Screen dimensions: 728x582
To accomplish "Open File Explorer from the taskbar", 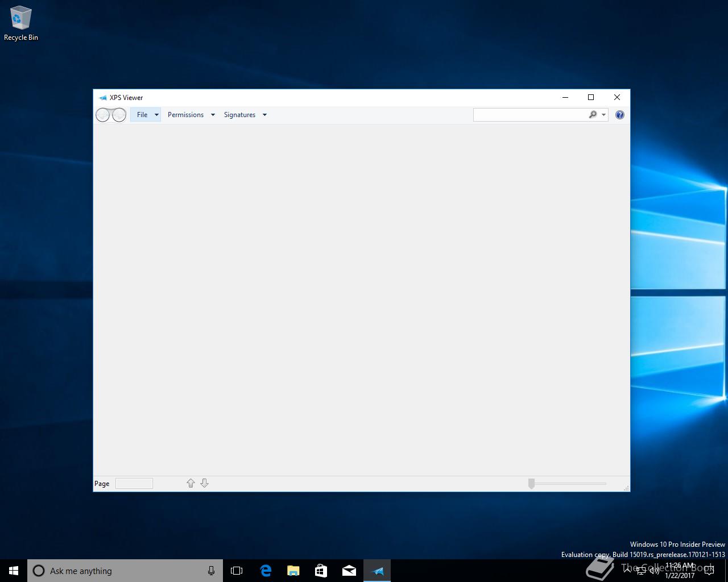I will point(293,571).
